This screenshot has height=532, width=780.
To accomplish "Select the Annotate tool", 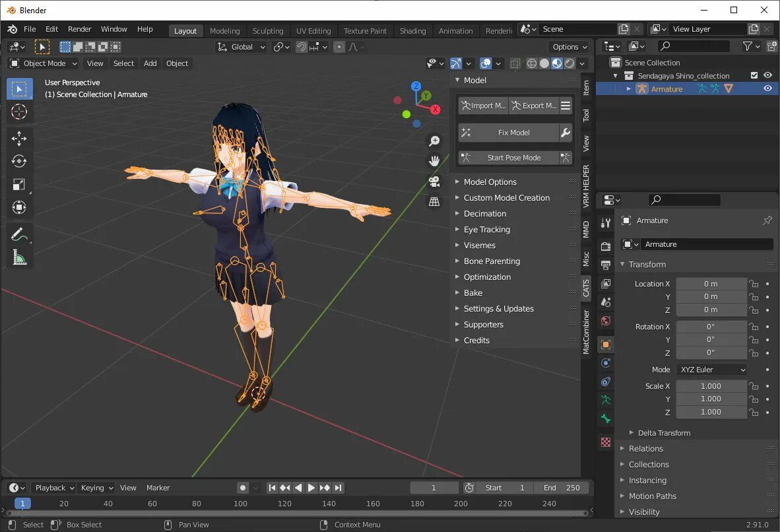I will [x=19, y=234].
